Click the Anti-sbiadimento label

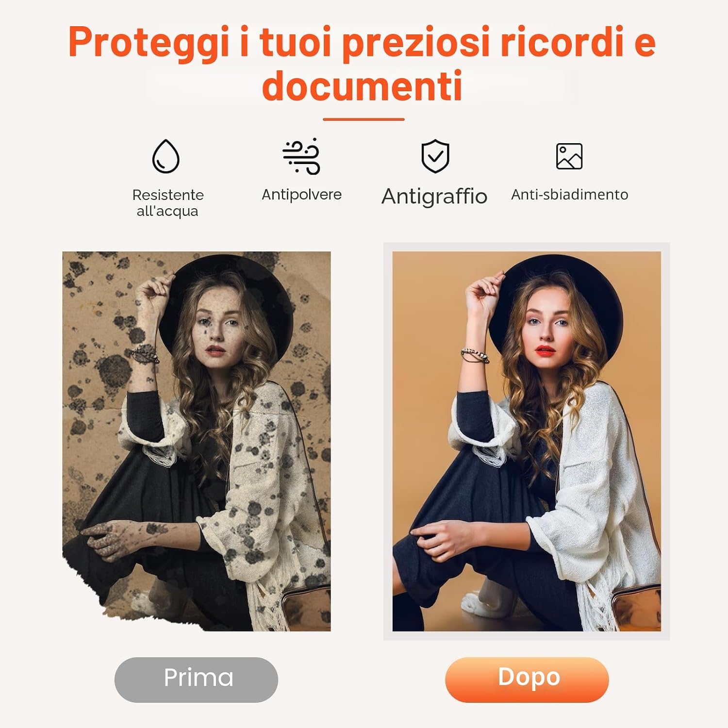tap(570, 195)
